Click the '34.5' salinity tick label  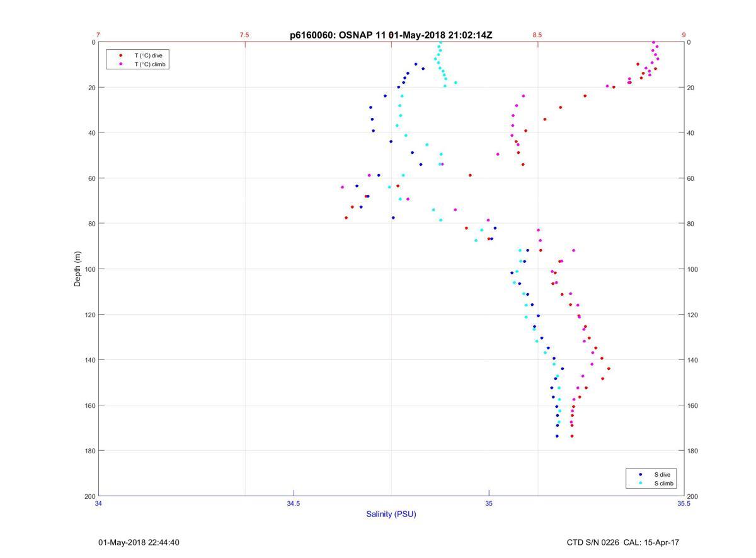294,503
